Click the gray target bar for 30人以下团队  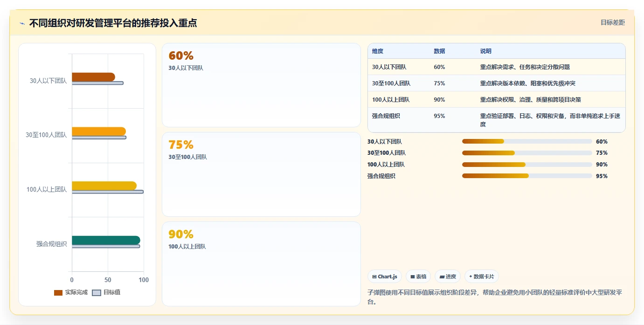tap(97, 83)
